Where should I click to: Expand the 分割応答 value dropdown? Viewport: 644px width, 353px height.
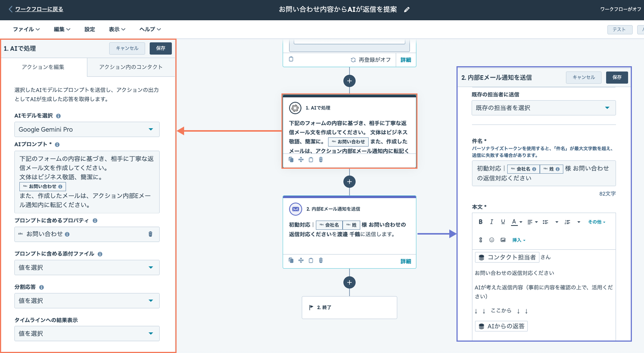click(87, 301)
